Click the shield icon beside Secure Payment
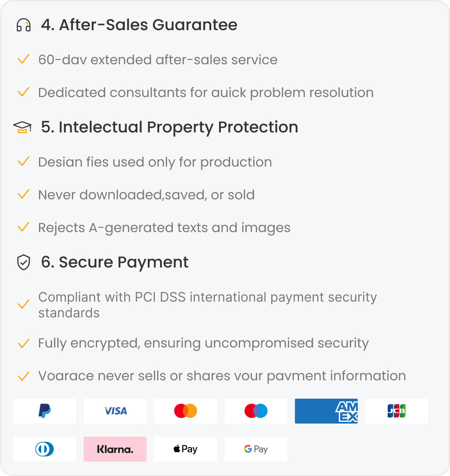450x476 pixels. click(x=23, y=263)
